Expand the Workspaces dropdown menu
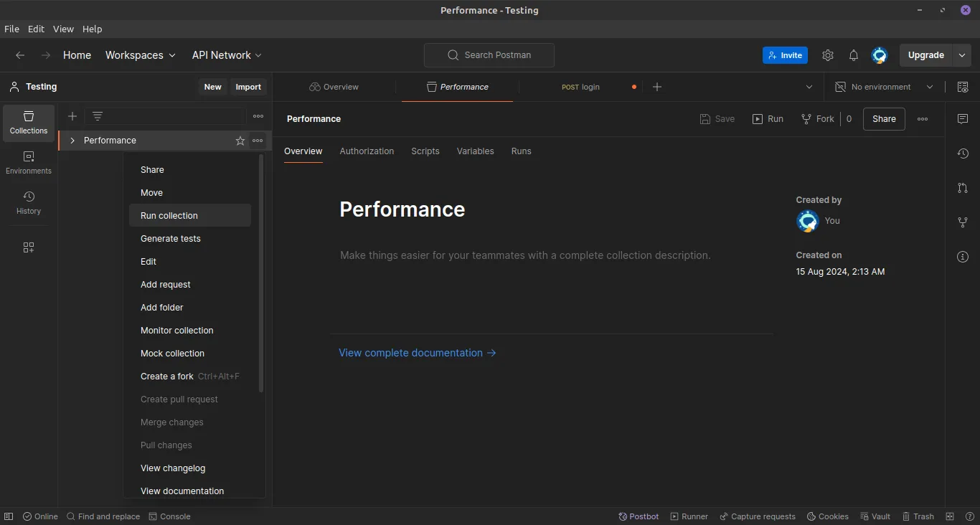This screenshot has height=525, width=980. tap(140, 55)
